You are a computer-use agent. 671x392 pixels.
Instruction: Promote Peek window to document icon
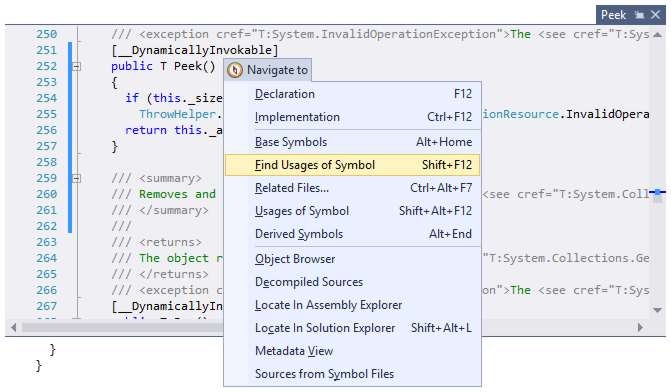click(639, 15)
